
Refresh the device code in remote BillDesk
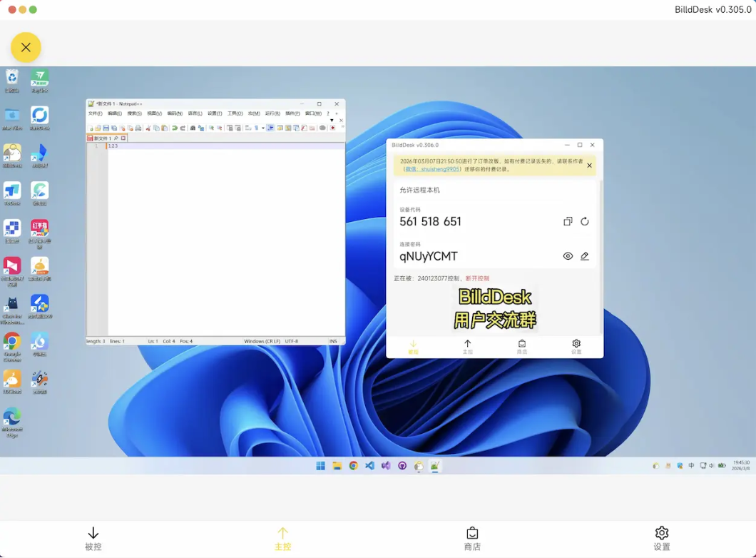585,221
